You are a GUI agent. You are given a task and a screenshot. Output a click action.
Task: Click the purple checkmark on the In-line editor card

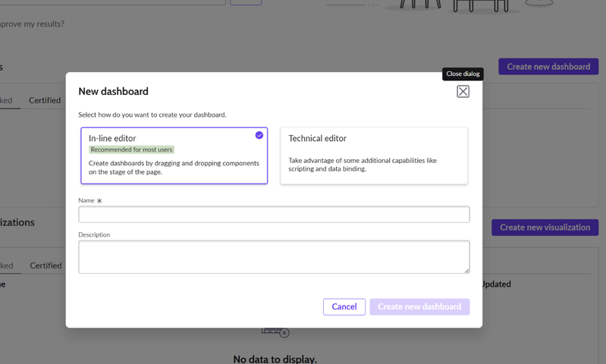point(259,135)
